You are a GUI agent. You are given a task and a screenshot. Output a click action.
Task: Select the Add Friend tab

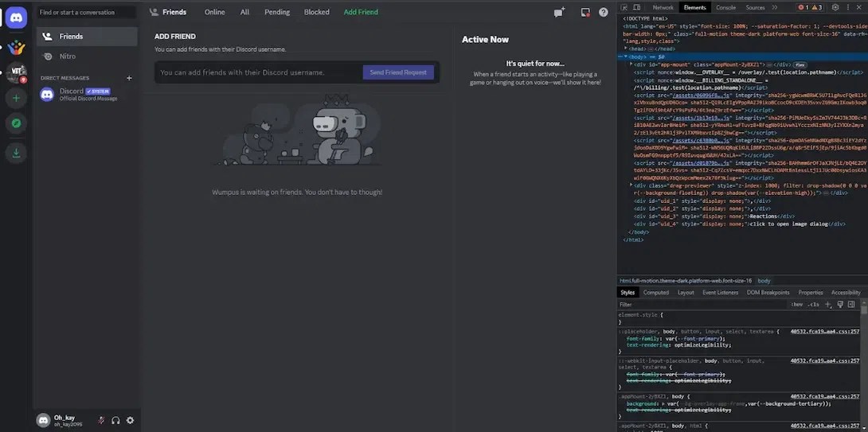point(361,12)
